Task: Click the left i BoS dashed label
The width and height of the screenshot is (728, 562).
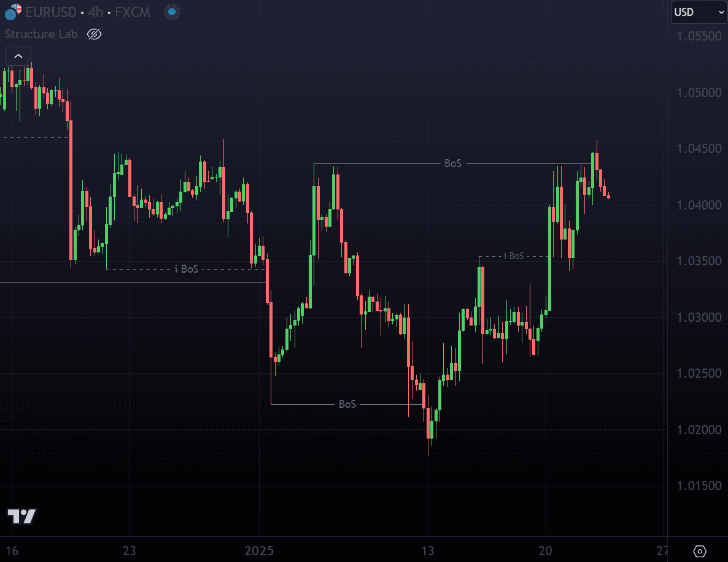Action: [187, 269]
